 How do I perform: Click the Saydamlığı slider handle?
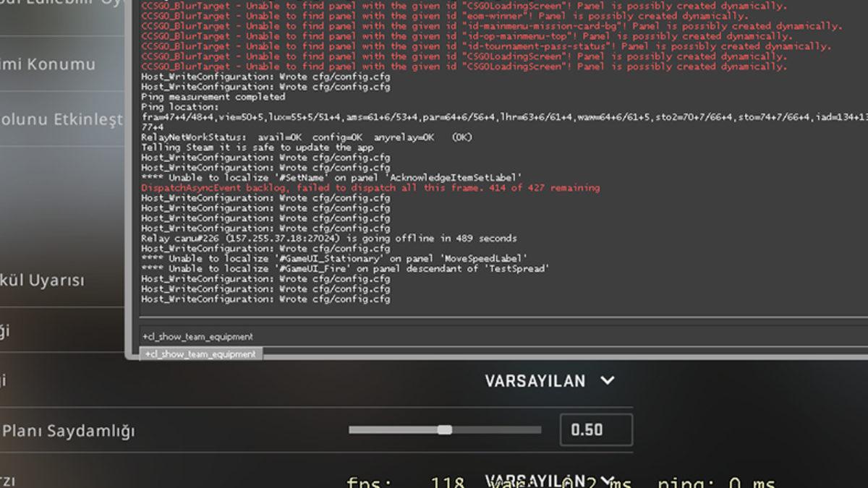pyautogui.click(x=445, y=429)
